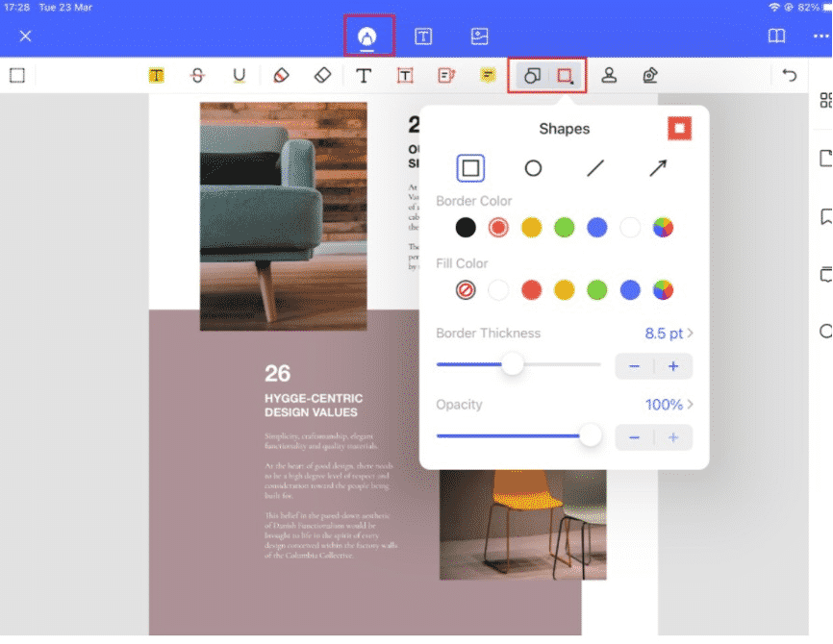The image size is (833, 644).
Task: Select the Oval shape
Action: (533, 167)
